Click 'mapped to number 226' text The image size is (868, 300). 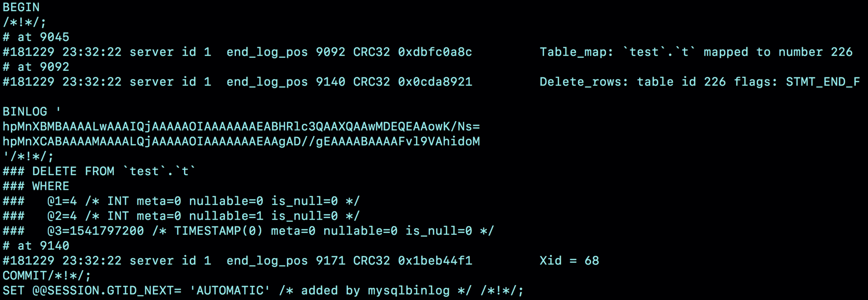pyautogui.click(x=778, y=52)
